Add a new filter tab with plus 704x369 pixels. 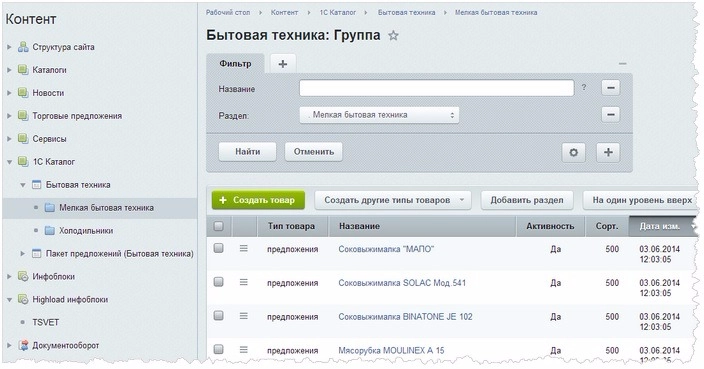(283, 64)
